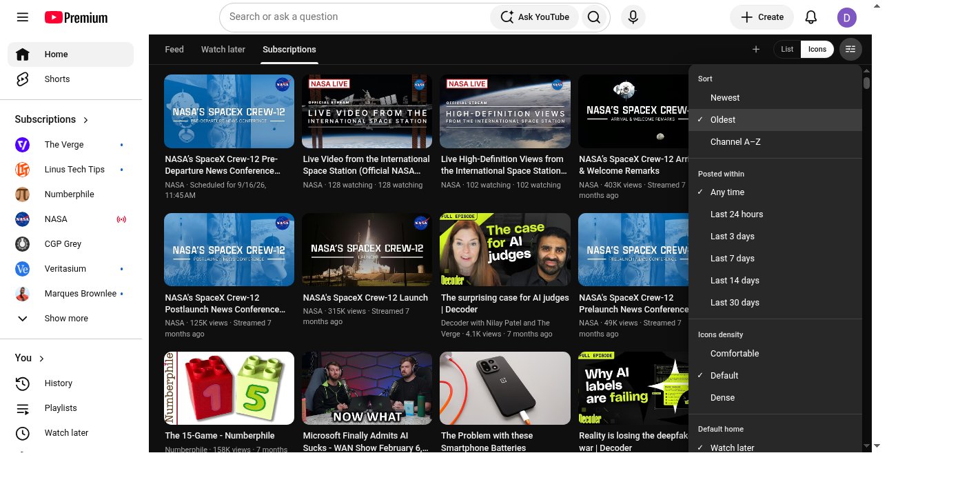Expand the You section chevron
980x502 pixels.
[x=41, y=359]
